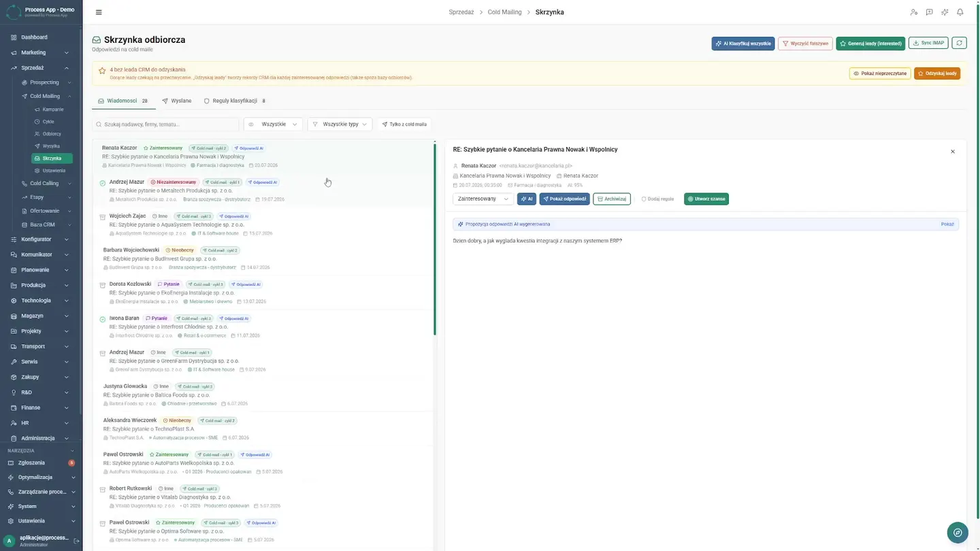Open the 'Zainteresowany' status dropdown

point(483,199)
